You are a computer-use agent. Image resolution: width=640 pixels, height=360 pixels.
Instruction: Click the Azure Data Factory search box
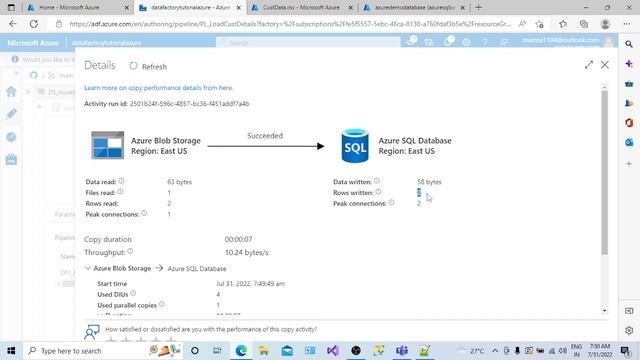(x=308, y=42)
